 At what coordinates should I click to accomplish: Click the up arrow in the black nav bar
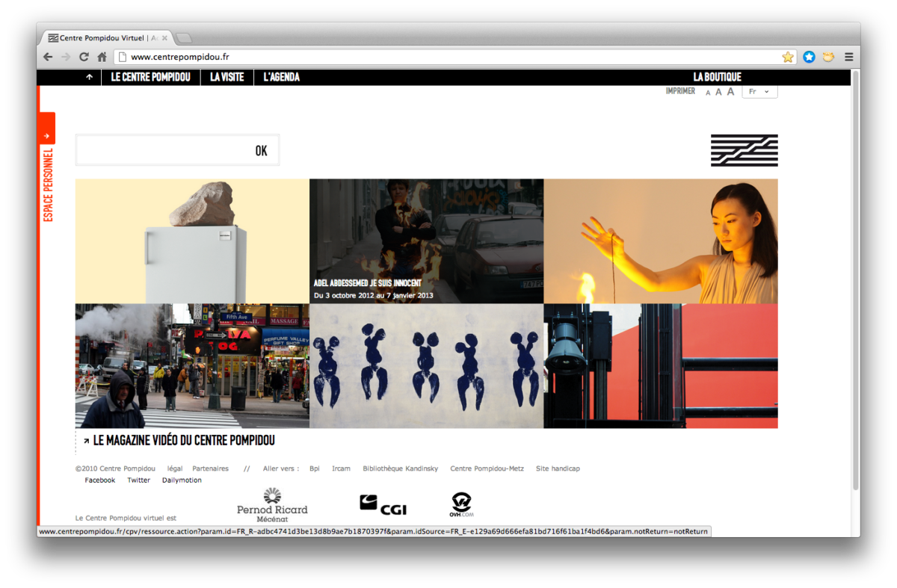coord(89,77)
